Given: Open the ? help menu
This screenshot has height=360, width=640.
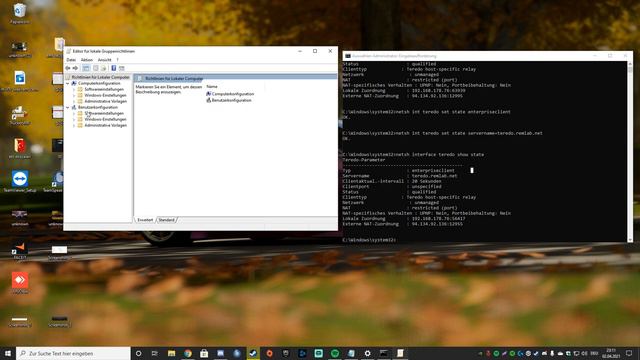Looking at the screenshot, I should click(118, 60).
